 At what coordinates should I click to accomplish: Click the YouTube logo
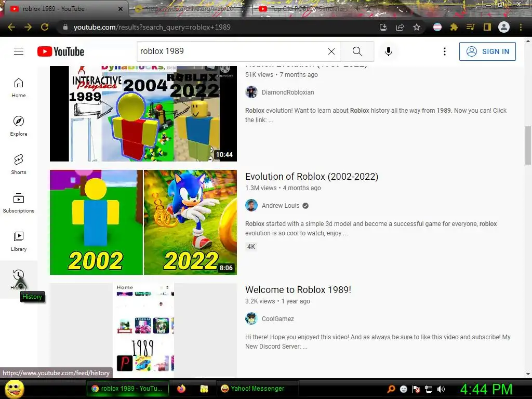point(61,51)
